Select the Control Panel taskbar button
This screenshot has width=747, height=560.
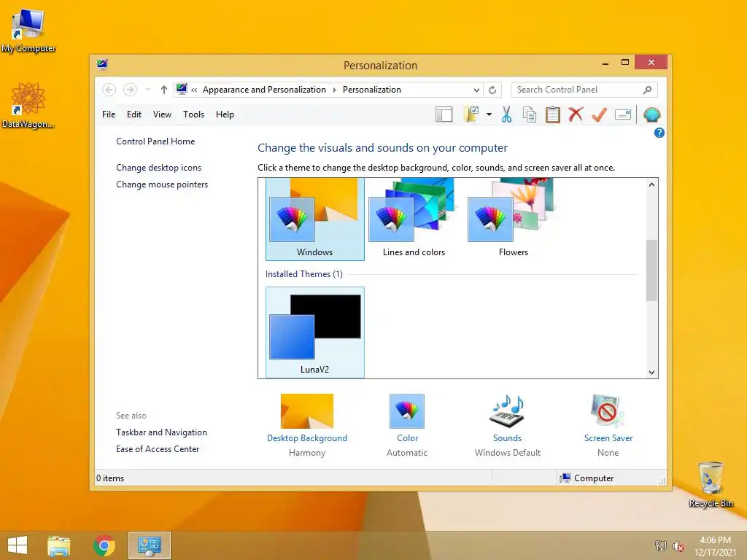(149, 545)
